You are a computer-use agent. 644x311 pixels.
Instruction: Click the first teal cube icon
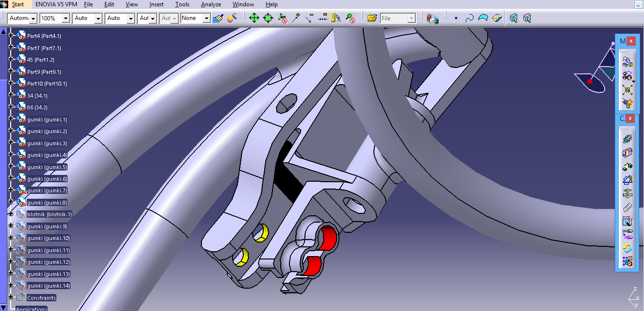514,18
